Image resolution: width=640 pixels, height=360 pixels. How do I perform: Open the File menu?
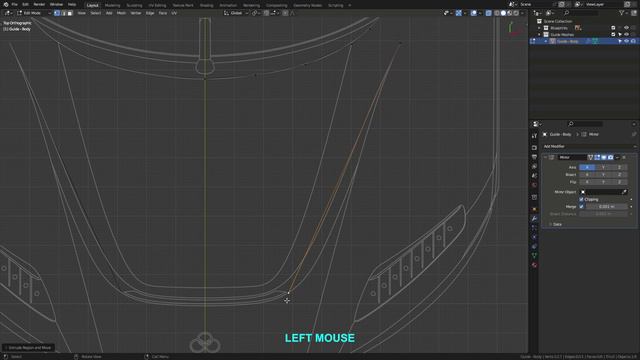tap(15, 4)
